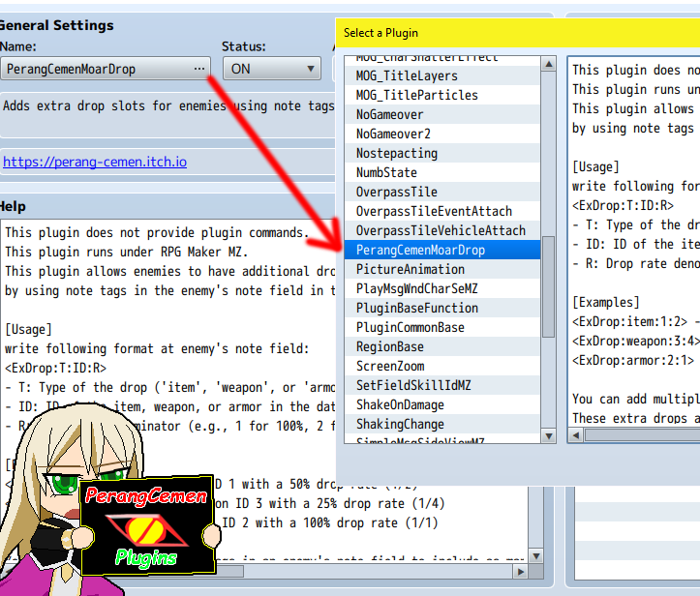700x596 pixels.
Task: Select OverpassTile plugin
Action: coord(441,192)
